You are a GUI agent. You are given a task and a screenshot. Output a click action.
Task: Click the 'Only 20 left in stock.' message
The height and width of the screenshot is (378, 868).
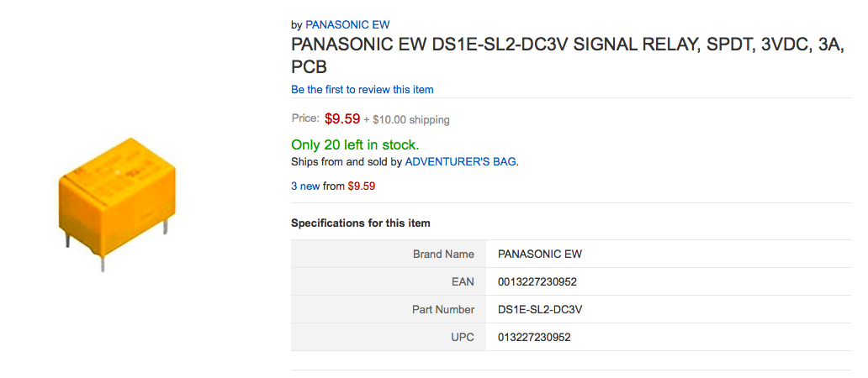coord(354,144)
